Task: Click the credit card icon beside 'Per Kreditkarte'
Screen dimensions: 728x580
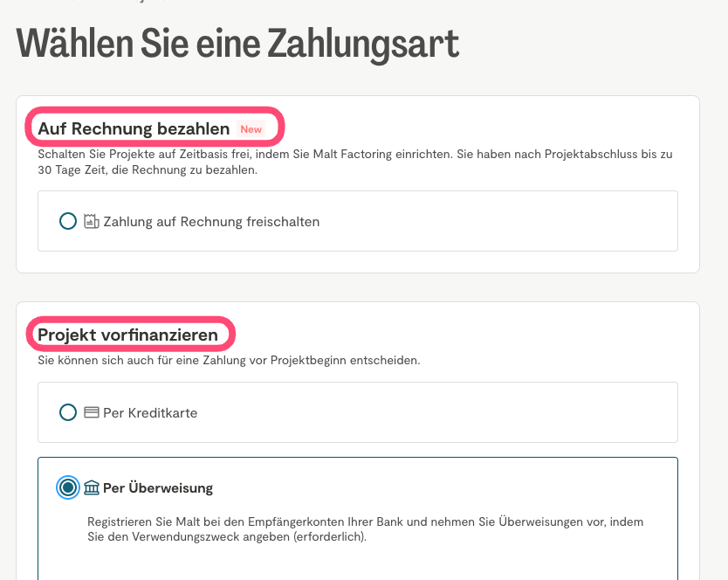Action: [92, 412]
